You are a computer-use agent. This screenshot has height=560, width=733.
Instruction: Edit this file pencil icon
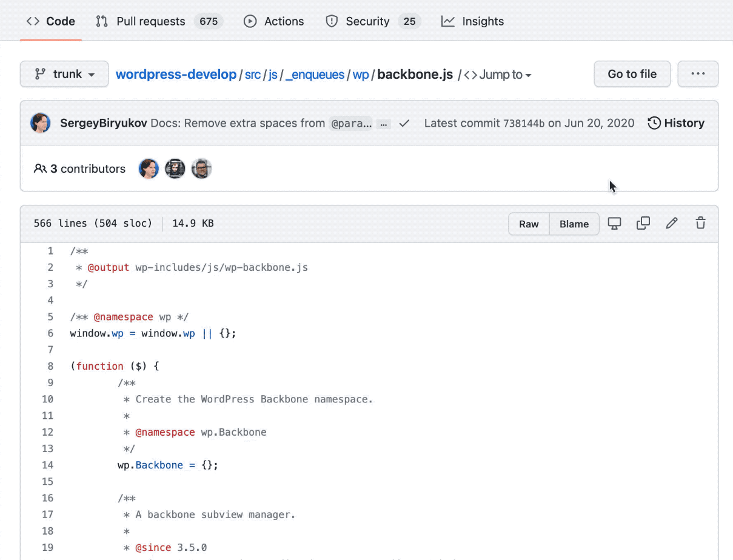click(672, 224)
